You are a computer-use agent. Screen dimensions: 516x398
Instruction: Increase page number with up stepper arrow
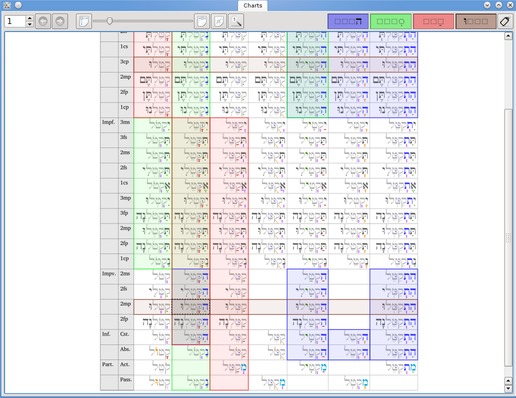point(30,18)
